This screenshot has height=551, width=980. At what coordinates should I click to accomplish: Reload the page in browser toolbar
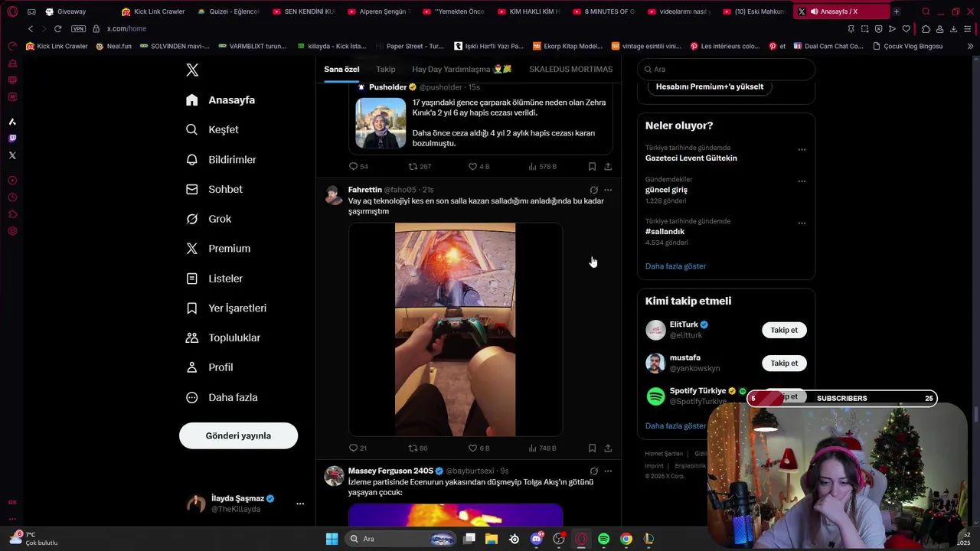pos(57,28)
